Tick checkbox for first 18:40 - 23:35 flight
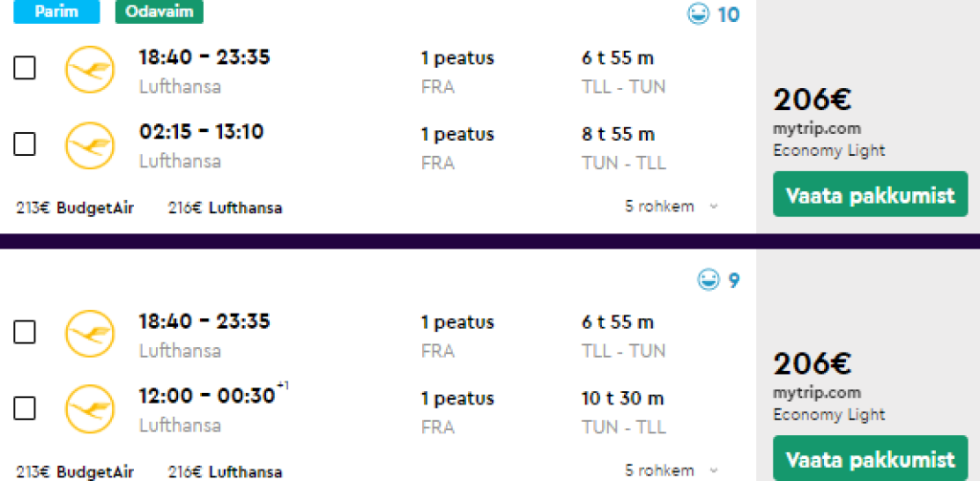The width and height of the screenshot is (980, 481). (25, 69)
